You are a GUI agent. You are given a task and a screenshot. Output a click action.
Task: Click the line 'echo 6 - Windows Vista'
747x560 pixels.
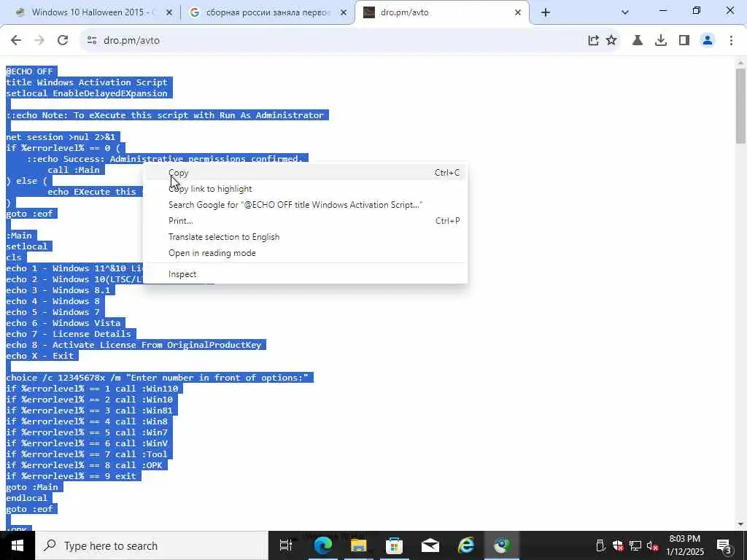[63, 323]
